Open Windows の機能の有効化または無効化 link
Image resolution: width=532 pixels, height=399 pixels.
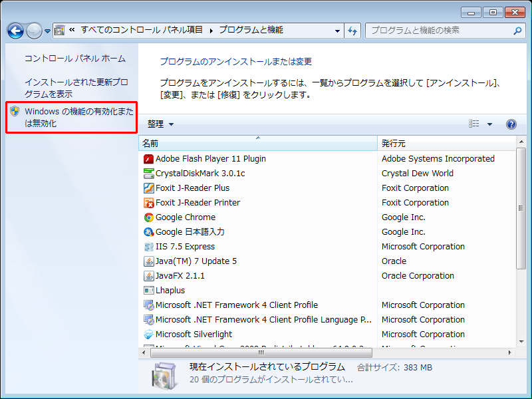click(x=79, y=117)
